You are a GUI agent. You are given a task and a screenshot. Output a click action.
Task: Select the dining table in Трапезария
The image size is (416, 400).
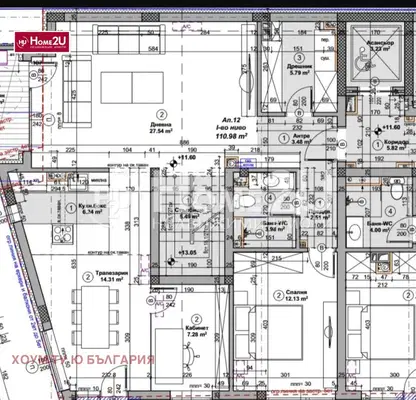96,317
